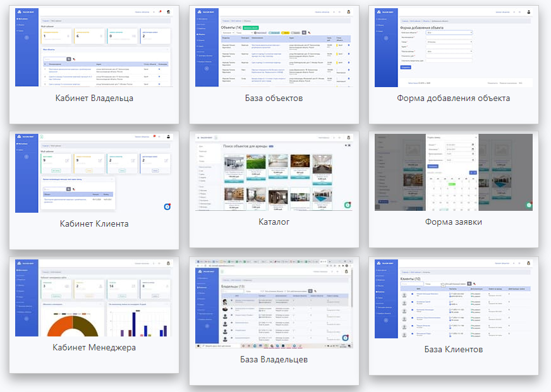Open the Каталог screenshot thumbnail

click(x=274, y=172)
